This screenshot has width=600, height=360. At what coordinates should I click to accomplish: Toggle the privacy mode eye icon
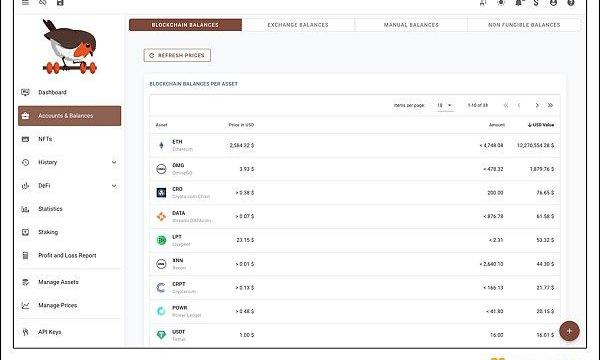click(42, 2)
